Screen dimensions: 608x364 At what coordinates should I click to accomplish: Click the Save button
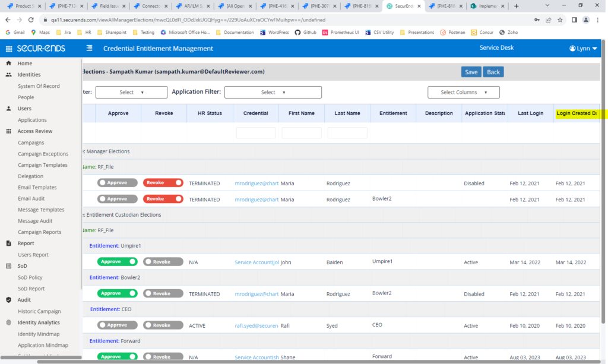pos(471,72)
